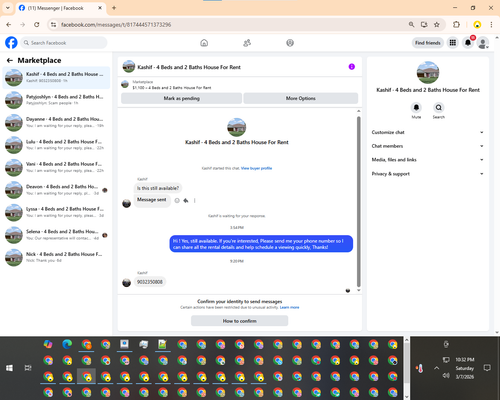Expand the Customize chat section
This screenshot has height=400, width=500.
point(428,132)
